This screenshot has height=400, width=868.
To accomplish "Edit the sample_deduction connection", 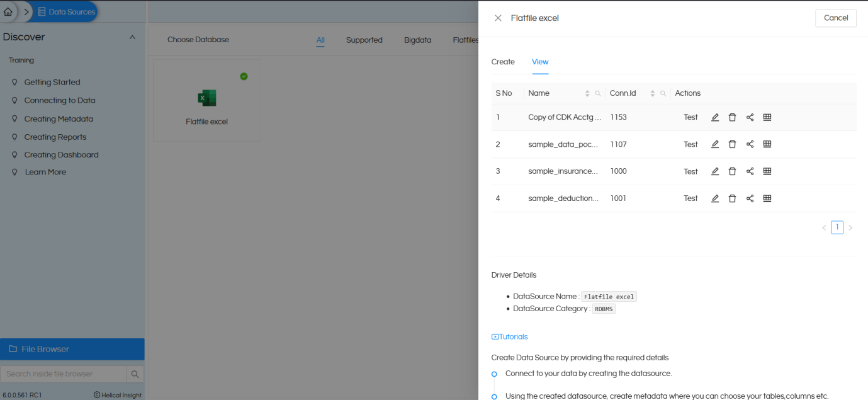I will pos(715,198).
